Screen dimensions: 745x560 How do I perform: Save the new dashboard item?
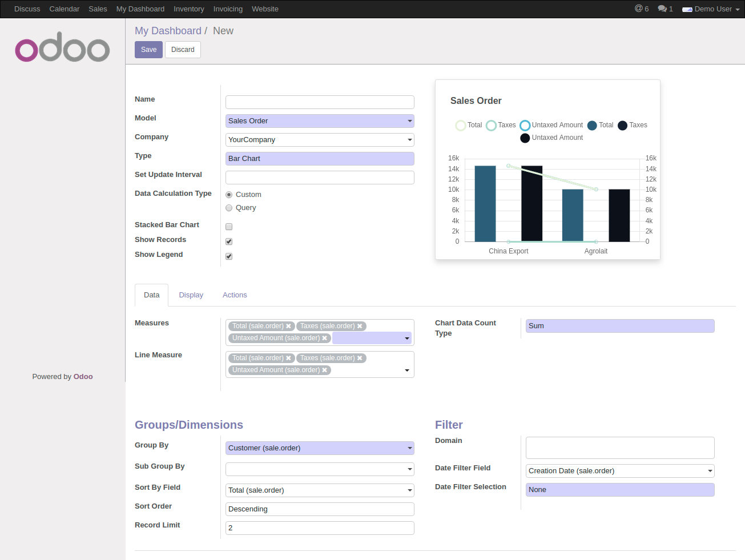click(x=148, y=50)
